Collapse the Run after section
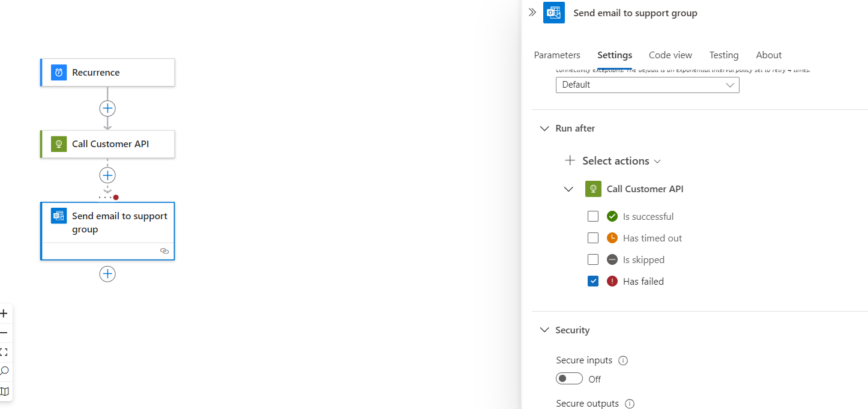Viewport: 868px width, 409px height. 544,128
